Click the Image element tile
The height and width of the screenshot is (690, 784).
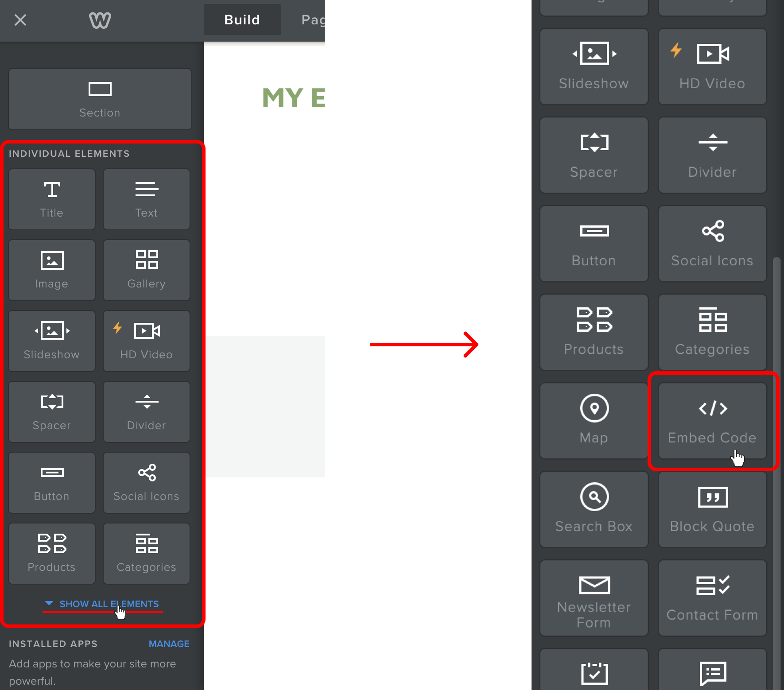[52, 270]
